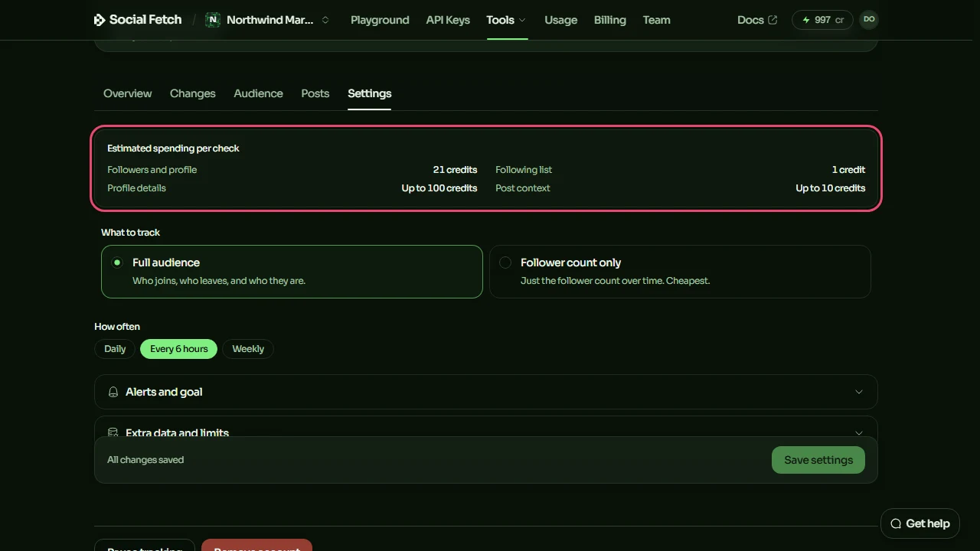
Task: Click the 997 credits balance pill
Action: [822, 20]
